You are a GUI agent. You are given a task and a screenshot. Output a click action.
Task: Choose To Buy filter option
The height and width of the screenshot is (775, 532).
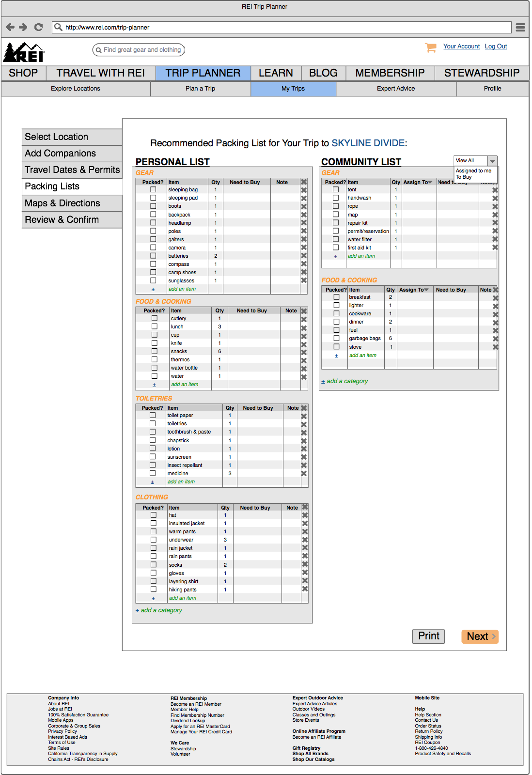464,177
